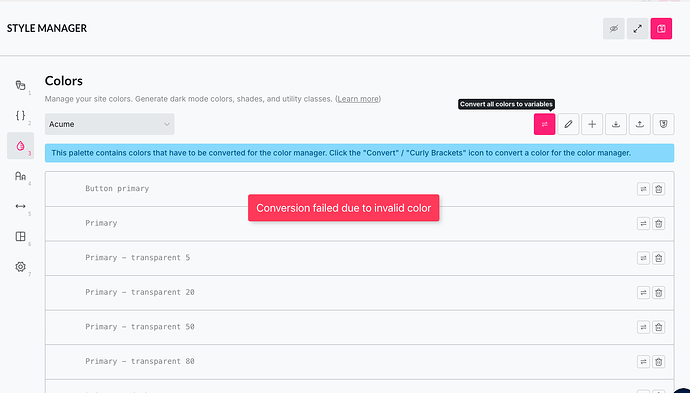Screen dimensions: 690x393
Task: Select the Colors droplet sidebar icon
Action: click(20, 146)
